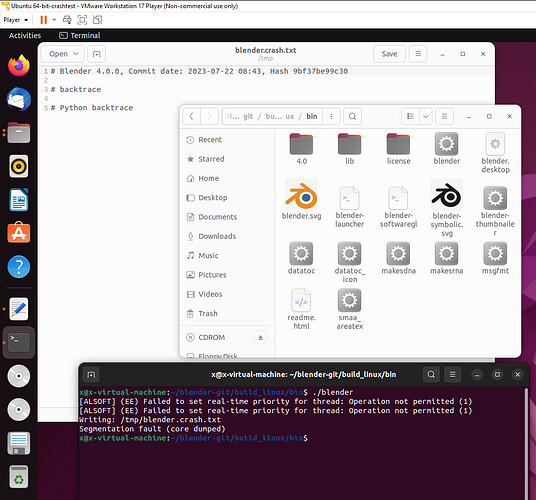Open Activities overview in Ubuntu top bar
This screenshot has height=500, width=536.
click(25, 35)
